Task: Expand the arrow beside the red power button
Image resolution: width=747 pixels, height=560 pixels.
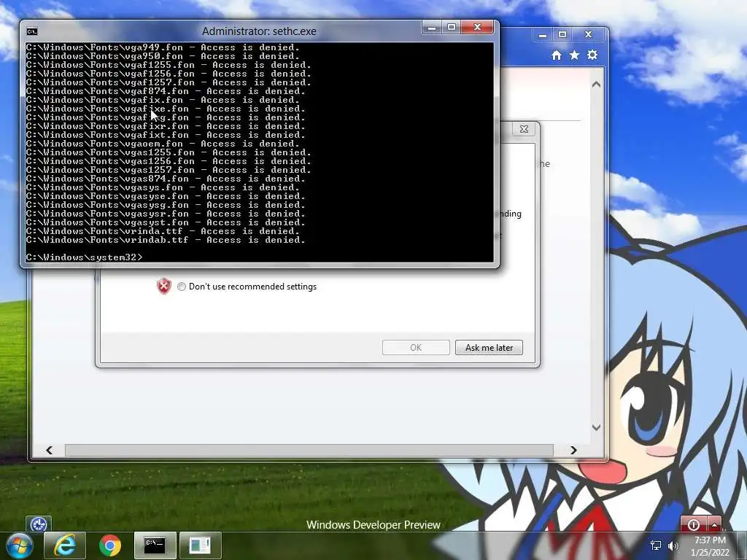Action: point(715,524)
